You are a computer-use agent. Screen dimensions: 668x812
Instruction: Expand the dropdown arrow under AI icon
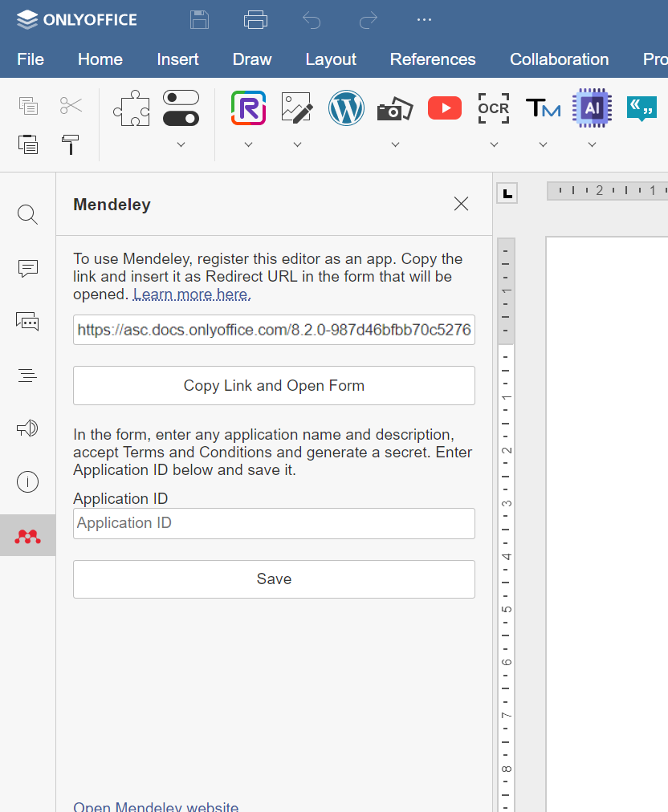coord(592,144)
